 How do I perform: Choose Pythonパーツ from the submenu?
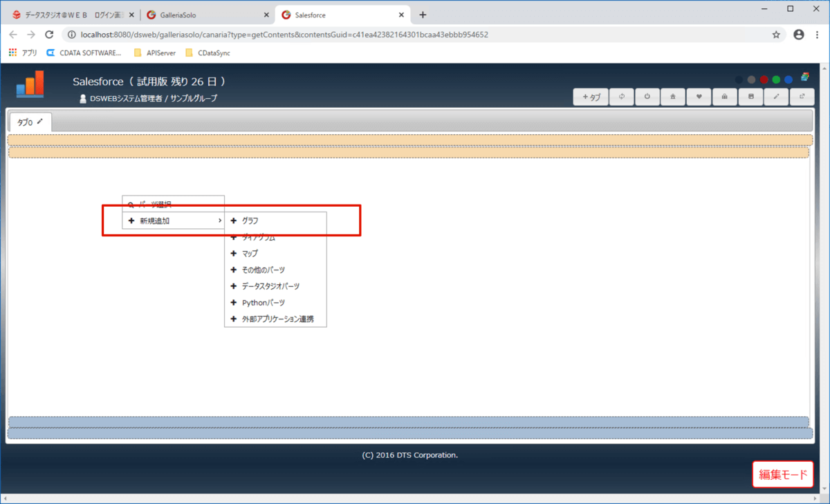[275, 303]
